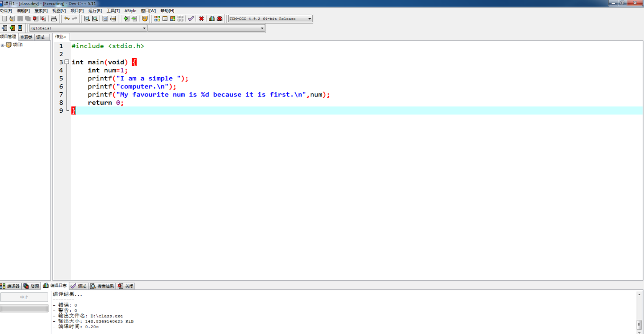
Task: Collapse the main function fold marker
Action: pos(67,62)
